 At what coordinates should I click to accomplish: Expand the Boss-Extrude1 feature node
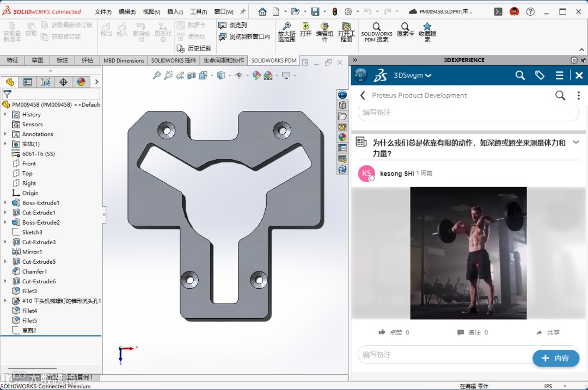click(5, 203)
